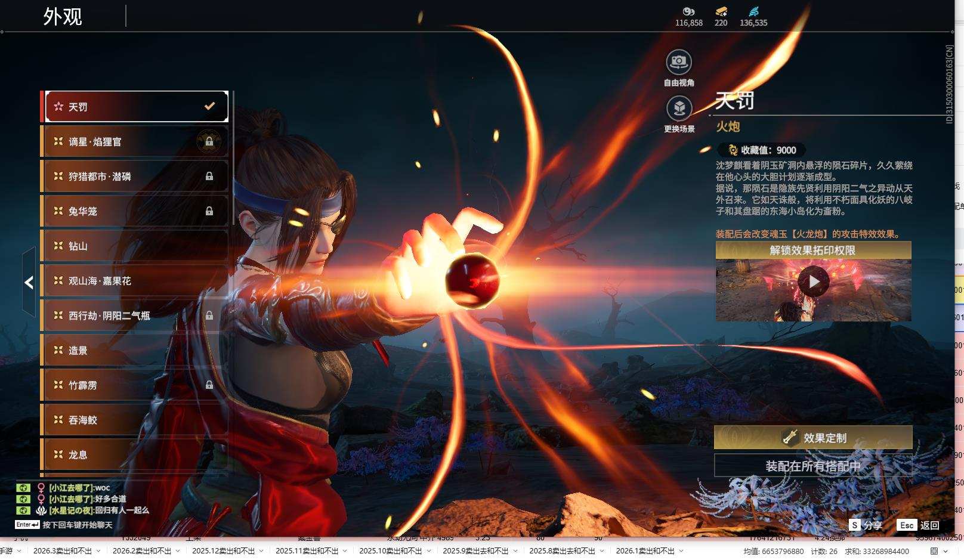Screen dimensions: 964x560
Task: Click 装配在所有搭配中 button
Action: pos(813,466)
